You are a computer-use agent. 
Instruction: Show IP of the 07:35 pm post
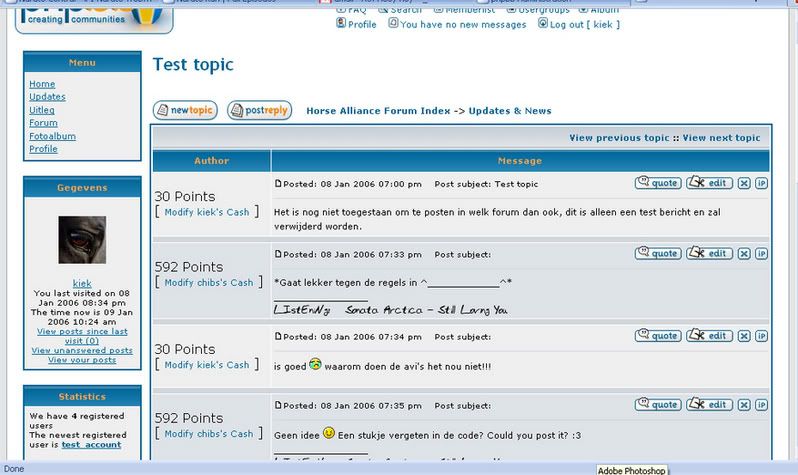click(x=761, y=405)
